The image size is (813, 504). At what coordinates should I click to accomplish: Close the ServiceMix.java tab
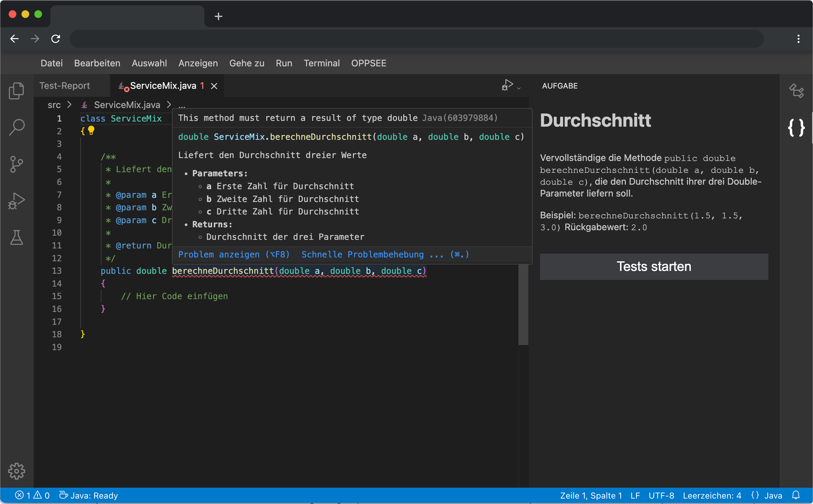[x=214, y=86]
